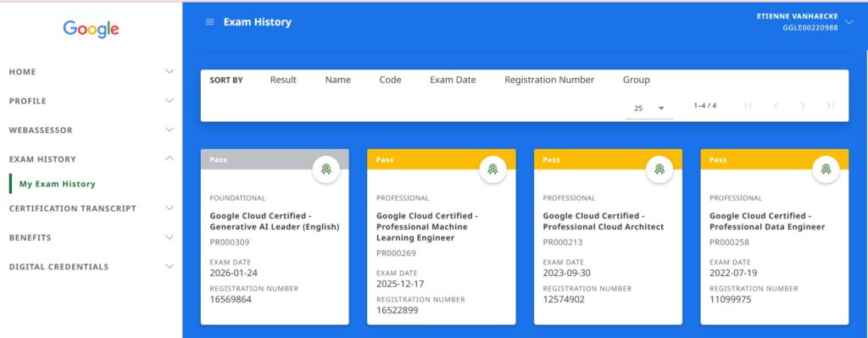868x338 pixels.
Task: Open the Generative AI Leader (English) exam title
Action: point(275,221)
